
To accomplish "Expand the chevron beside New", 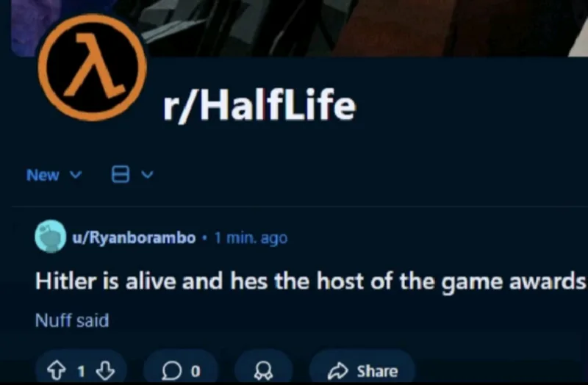I will point(76,175).
